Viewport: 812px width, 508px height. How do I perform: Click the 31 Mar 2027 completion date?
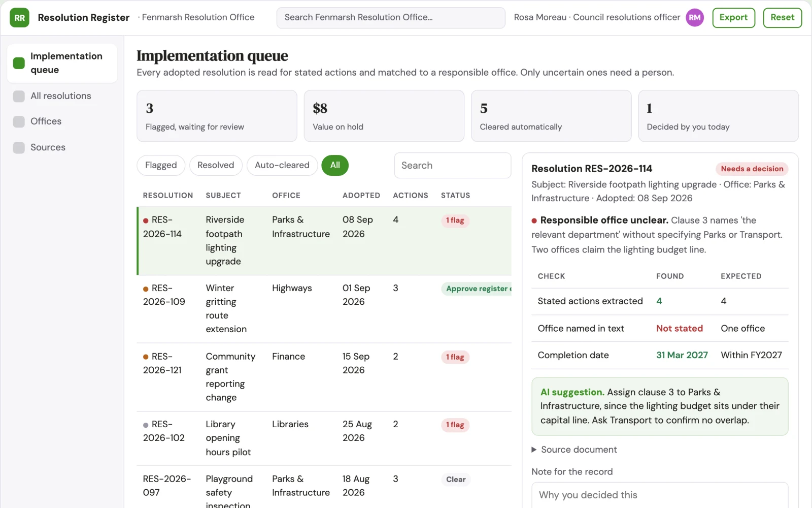click(682, 356)
